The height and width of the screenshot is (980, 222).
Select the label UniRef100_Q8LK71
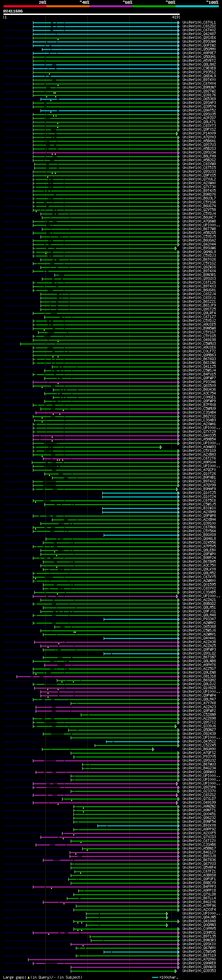(199, 122)
